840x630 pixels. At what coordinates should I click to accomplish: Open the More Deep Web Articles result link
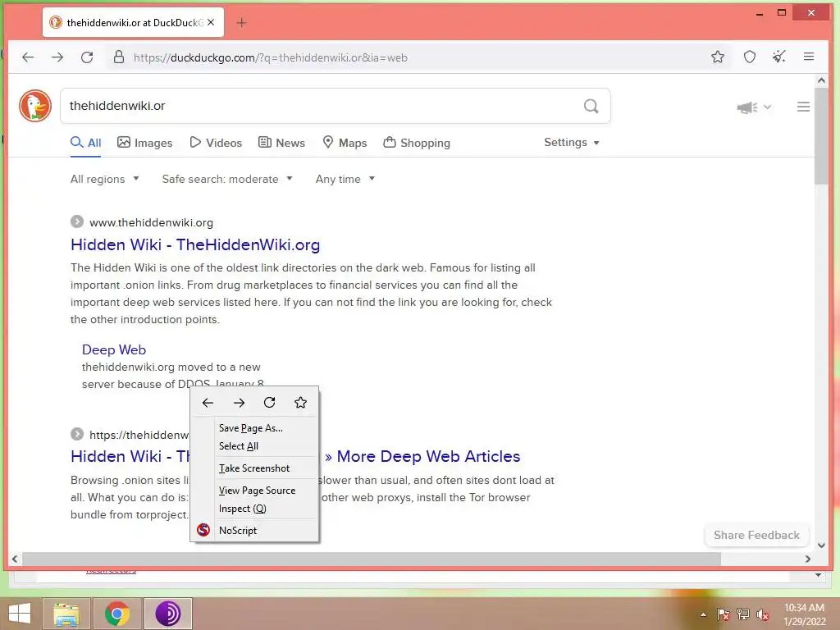[422, 456]
